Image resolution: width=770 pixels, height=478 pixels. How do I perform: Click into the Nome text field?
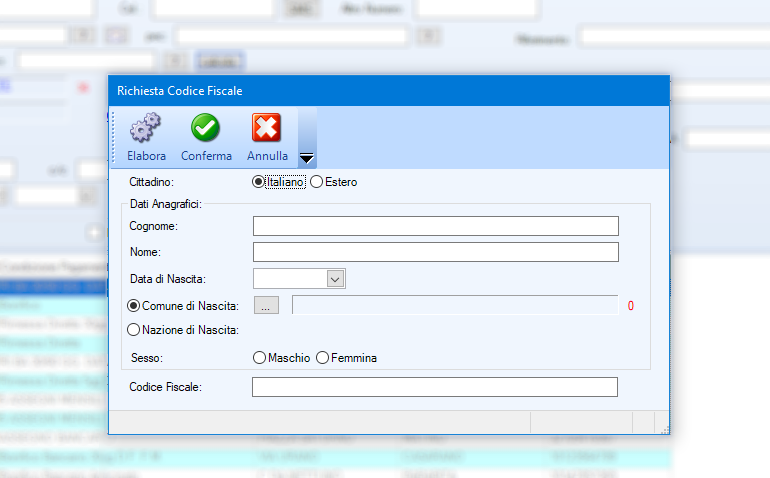click(435, 252)
